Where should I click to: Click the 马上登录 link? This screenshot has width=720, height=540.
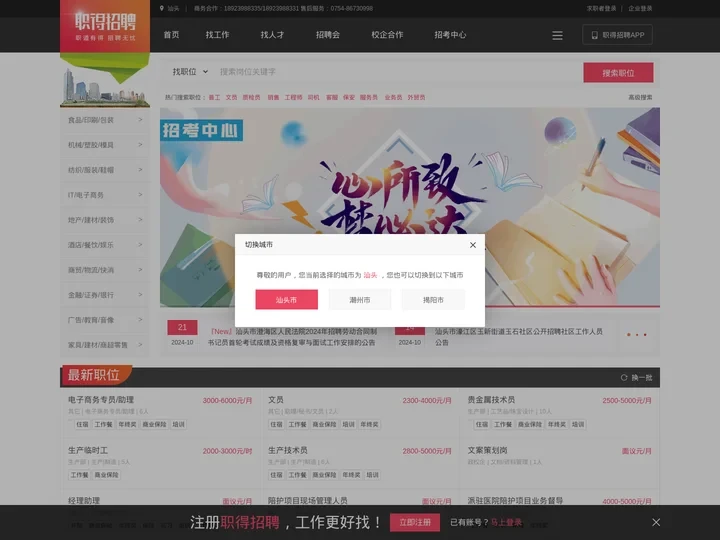point(506,523)
